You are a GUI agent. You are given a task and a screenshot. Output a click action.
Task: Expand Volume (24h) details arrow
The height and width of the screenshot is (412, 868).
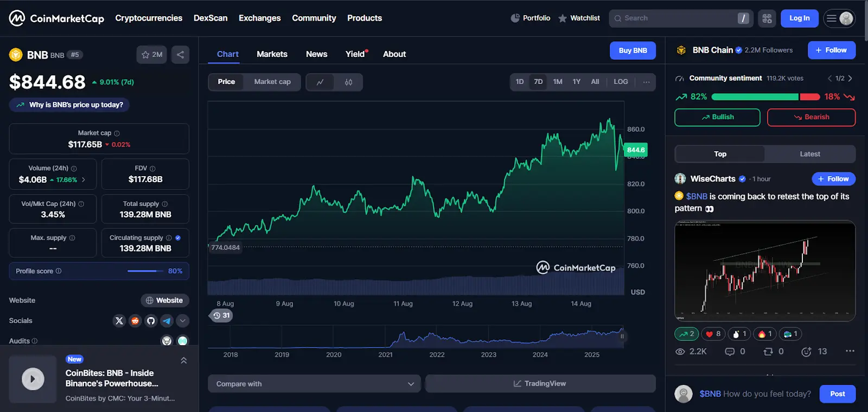click(x=83, y=179)
